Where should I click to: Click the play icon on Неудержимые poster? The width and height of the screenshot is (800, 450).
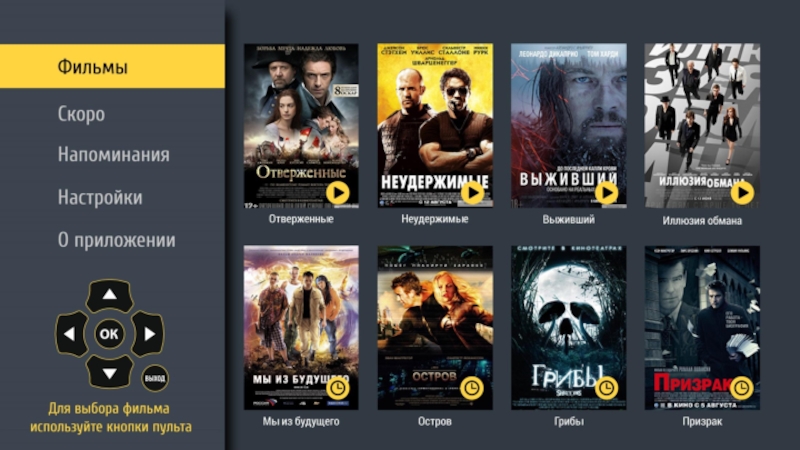(472, 192)
